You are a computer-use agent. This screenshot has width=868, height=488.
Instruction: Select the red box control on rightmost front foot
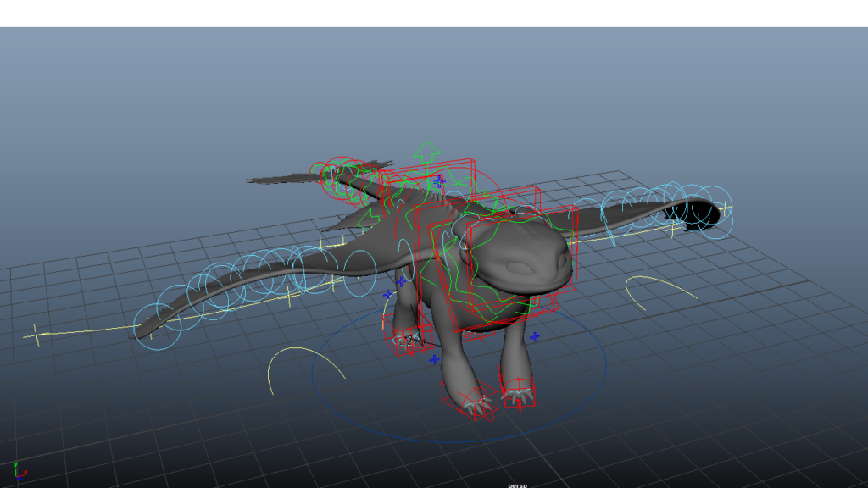click(x=518, y=393)
